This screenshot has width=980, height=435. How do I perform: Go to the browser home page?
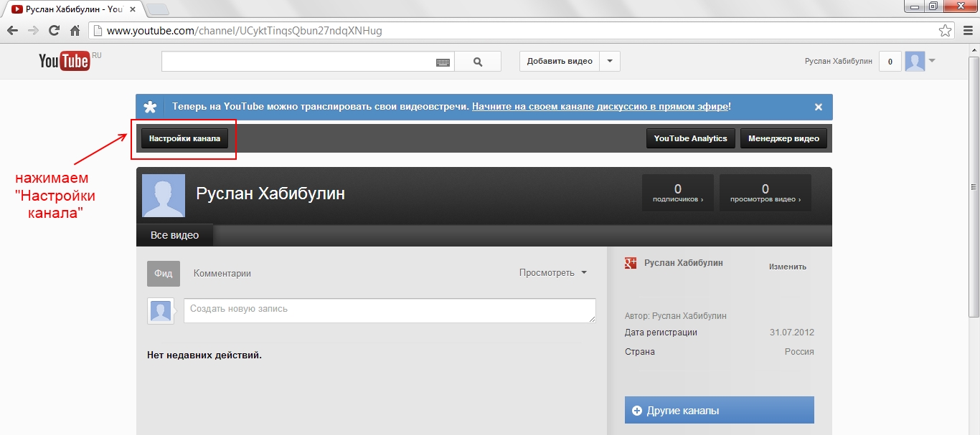(x=75, y=31)
